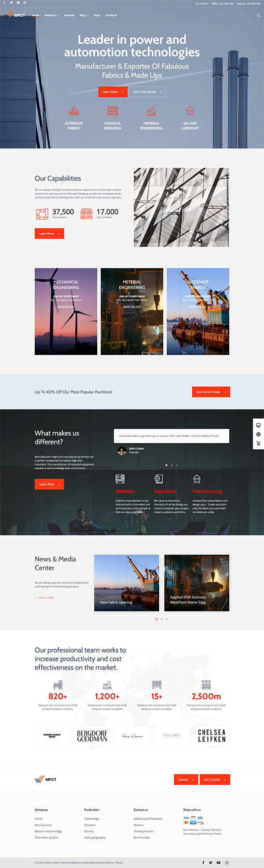This screenshot has height=868, width=264.
Task: Click the search magnifier icon in header
Action: pos(258,15)
